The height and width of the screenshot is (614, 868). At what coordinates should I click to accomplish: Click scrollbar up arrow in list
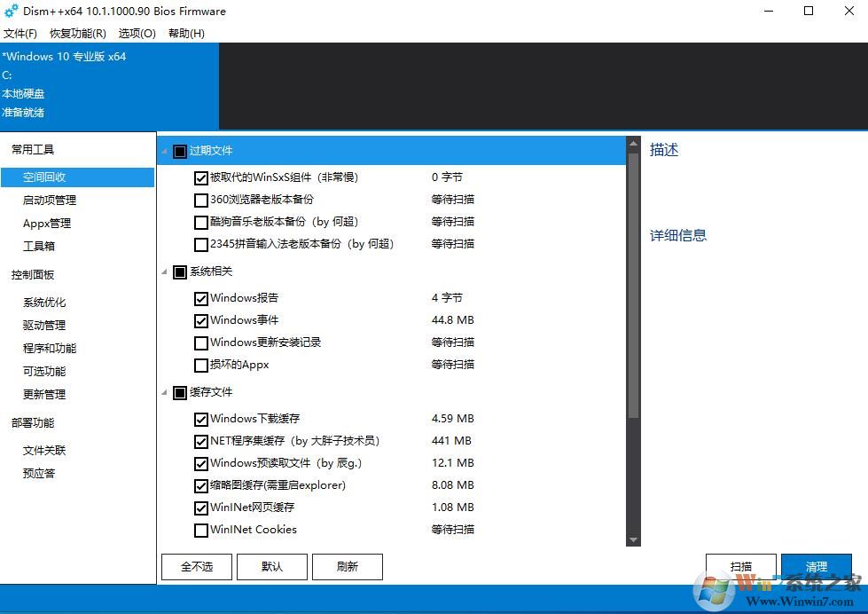point(633,144)
